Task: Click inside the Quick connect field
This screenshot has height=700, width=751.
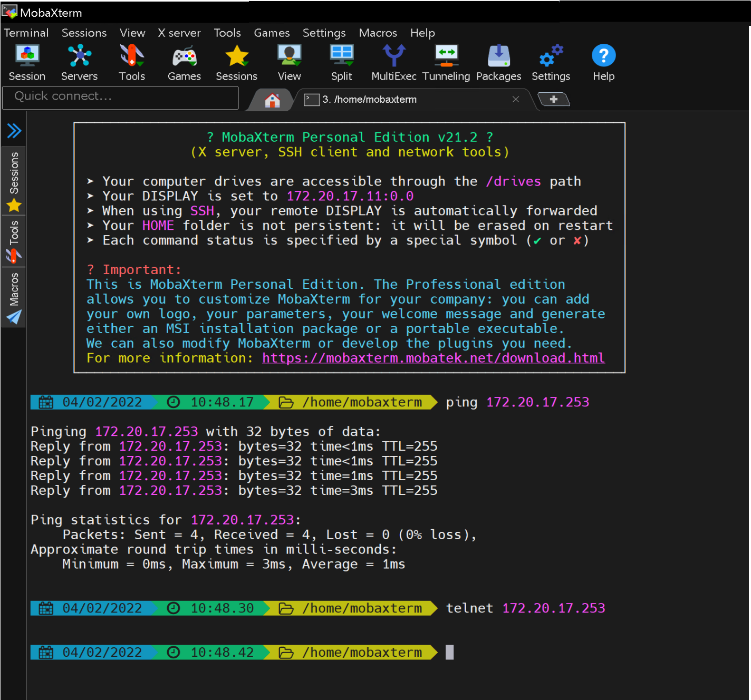Action: pos(120,97)
